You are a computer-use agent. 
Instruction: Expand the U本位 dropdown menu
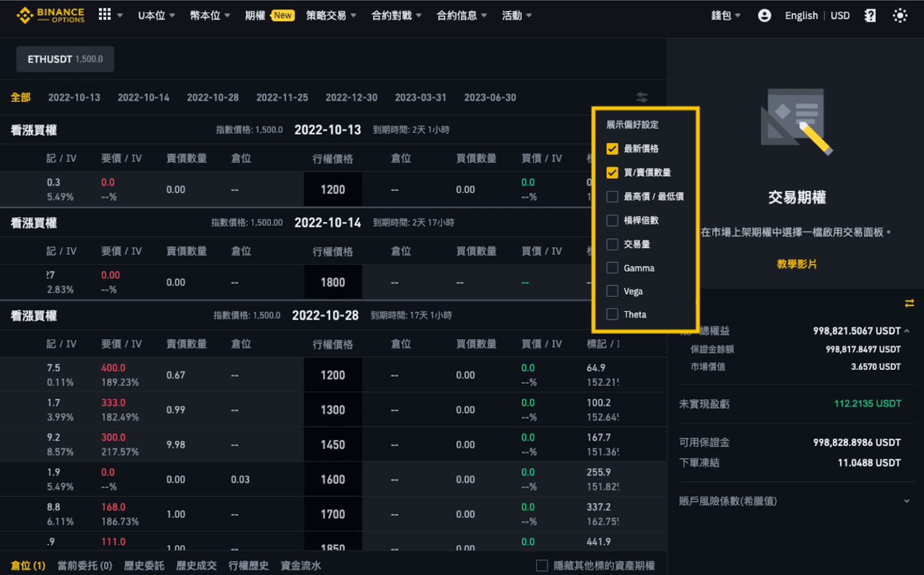(x=156, y=16)
